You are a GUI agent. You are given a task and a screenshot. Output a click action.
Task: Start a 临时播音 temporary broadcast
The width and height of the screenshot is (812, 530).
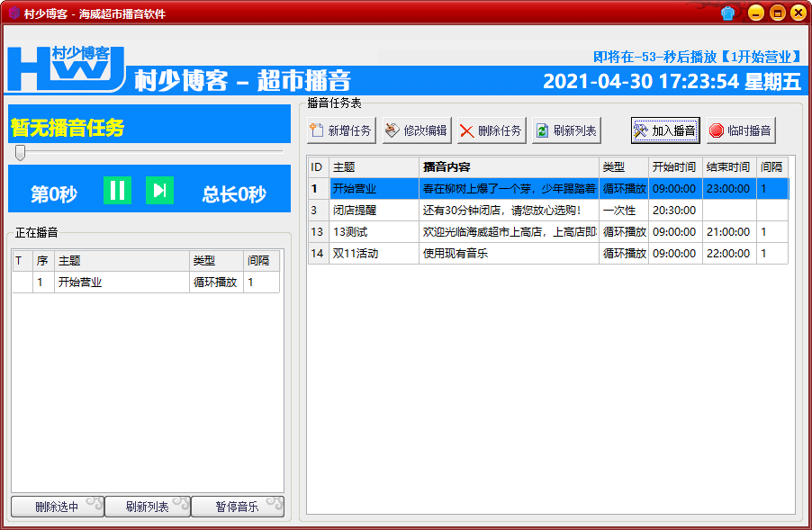[741, 130]
